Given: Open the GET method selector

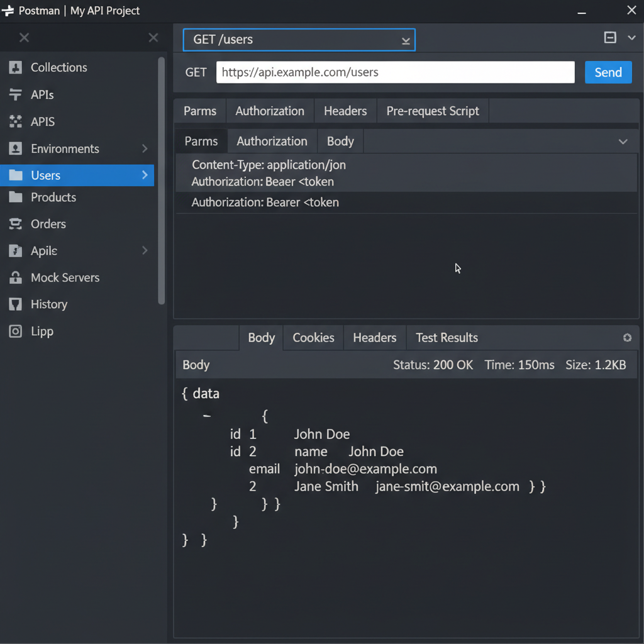Looking at the screenshot, I should pos(196,72).
